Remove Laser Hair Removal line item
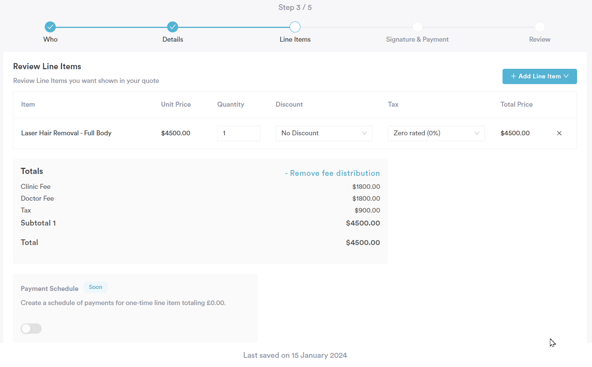Screen dimensions: 592x367 [559, 133]
